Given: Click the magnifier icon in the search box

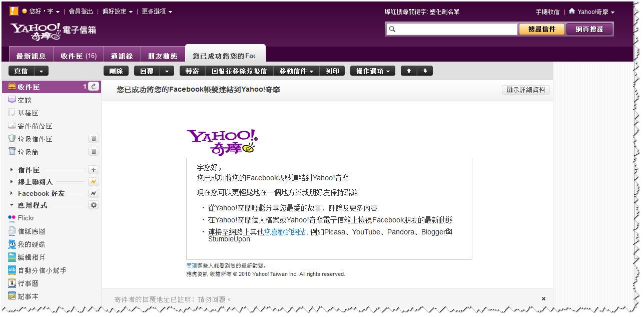Looking at the screenshot, I should click(x=392, y=29).
